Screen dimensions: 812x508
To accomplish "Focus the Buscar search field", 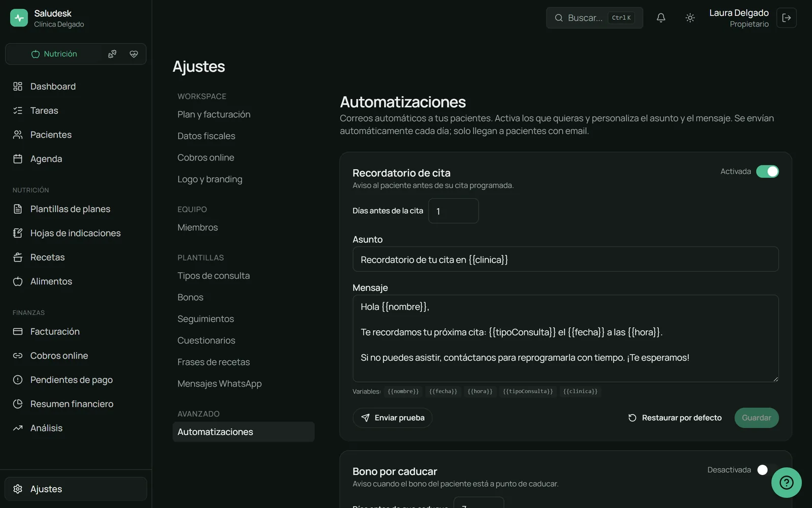I will click(594, 18).
